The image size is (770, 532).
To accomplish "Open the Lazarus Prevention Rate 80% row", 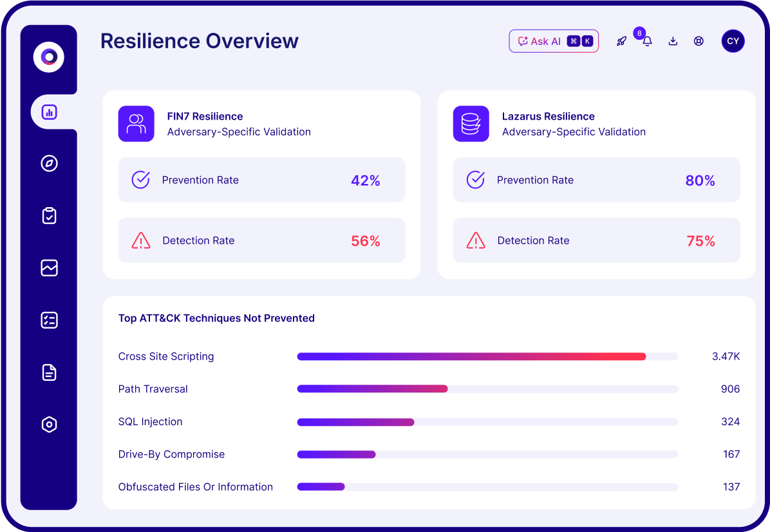I will (596, 180).
